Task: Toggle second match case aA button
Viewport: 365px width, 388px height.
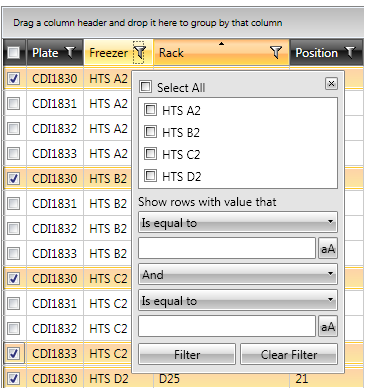Action: point(328,326)
